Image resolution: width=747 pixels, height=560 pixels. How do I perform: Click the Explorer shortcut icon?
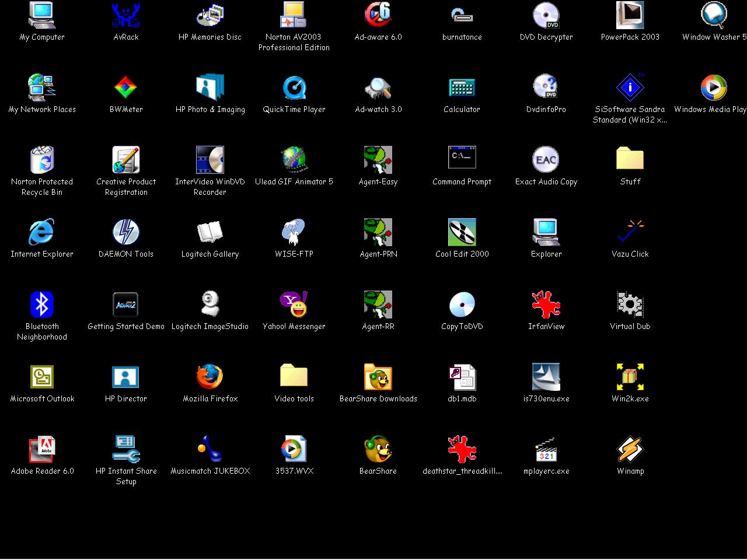tap(546, 232)
